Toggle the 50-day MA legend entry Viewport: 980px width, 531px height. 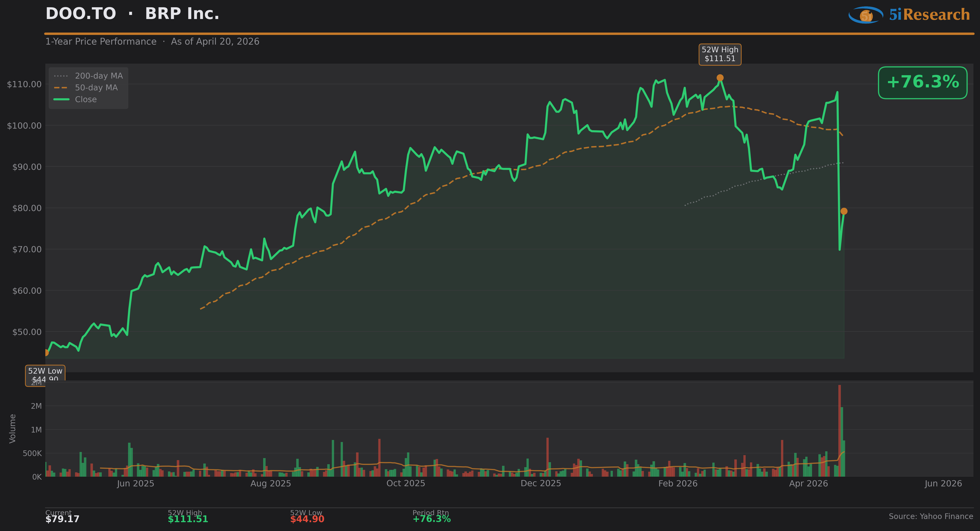point(96,88)
